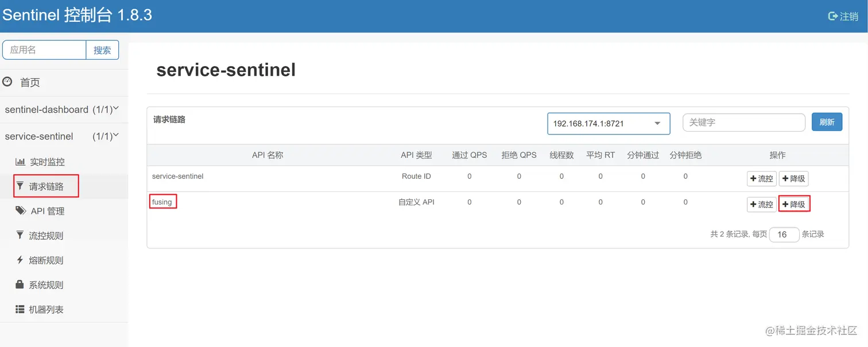Screen dimensions: 868x347
Task: Focus the 应用名 search field
Action: coord(44,50)
